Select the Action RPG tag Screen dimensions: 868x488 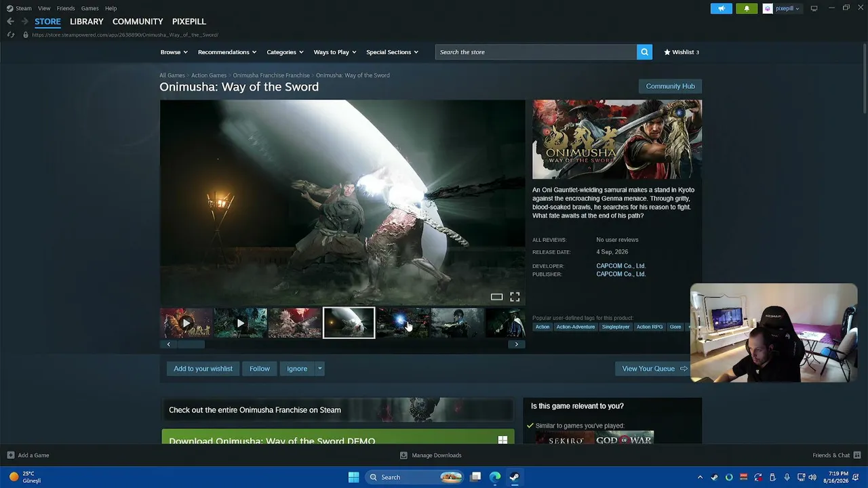pyautogui.click(x=650, y=327)
